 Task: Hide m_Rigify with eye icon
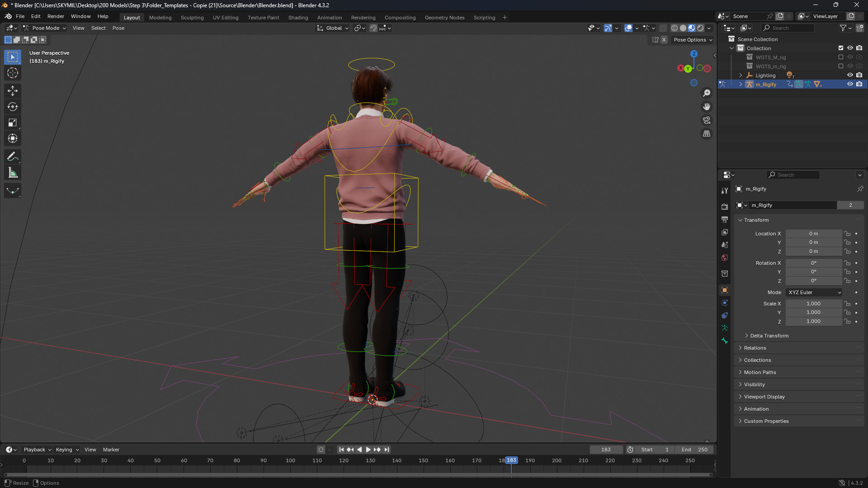pyautogui.click(x=850, y=84)
